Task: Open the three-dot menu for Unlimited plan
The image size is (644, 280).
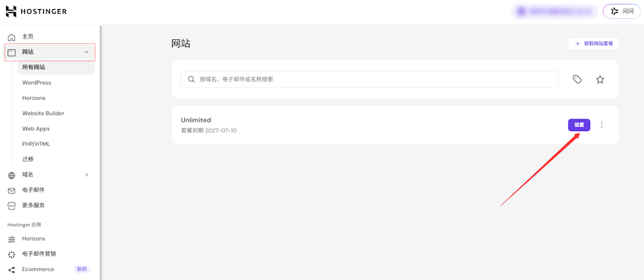Action: click(602, 125)
